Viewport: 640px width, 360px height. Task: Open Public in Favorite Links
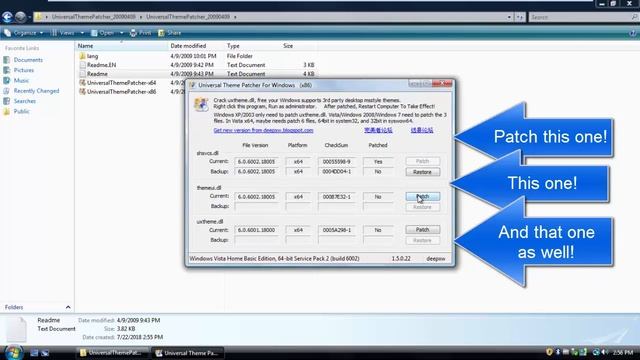pos(17,111)
